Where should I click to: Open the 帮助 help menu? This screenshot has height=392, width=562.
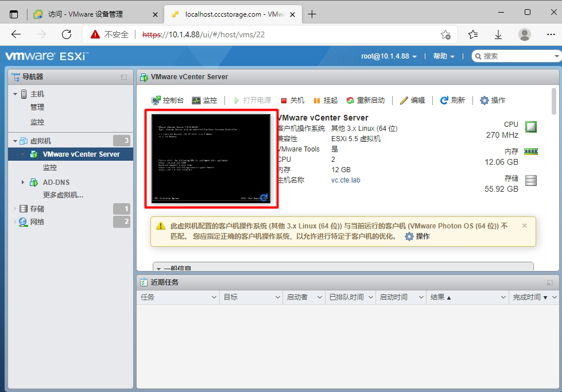tap(444, 56)
